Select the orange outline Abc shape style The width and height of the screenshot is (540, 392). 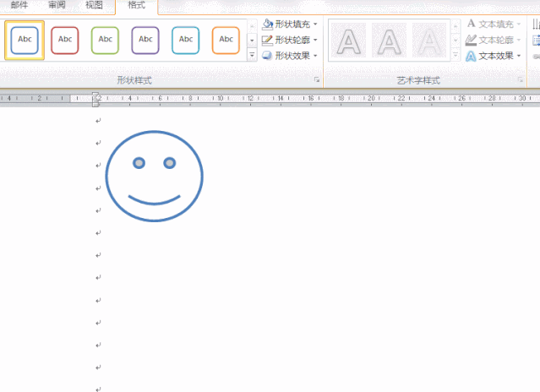pos(226,41)
